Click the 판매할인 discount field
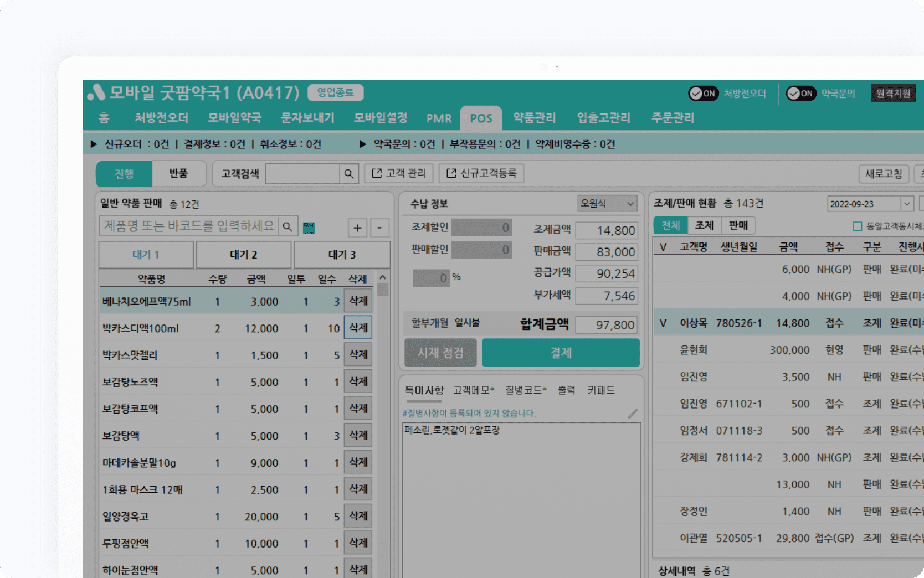 point(481,250)
